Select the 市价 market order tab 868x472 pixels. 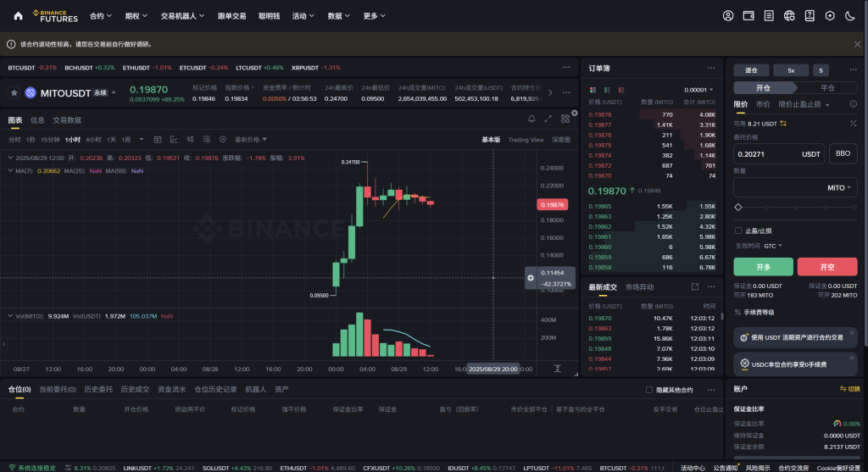click(x=763, y=104)
